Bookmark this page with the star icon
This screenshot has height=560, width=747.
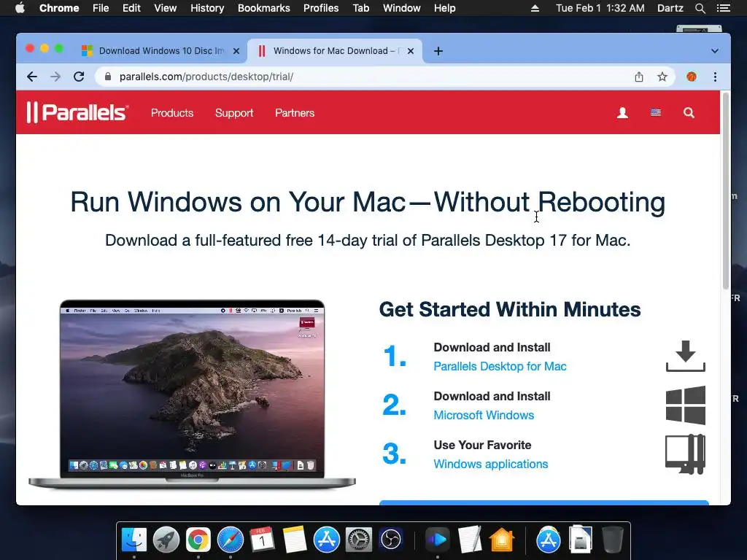(x=662, y=77)
